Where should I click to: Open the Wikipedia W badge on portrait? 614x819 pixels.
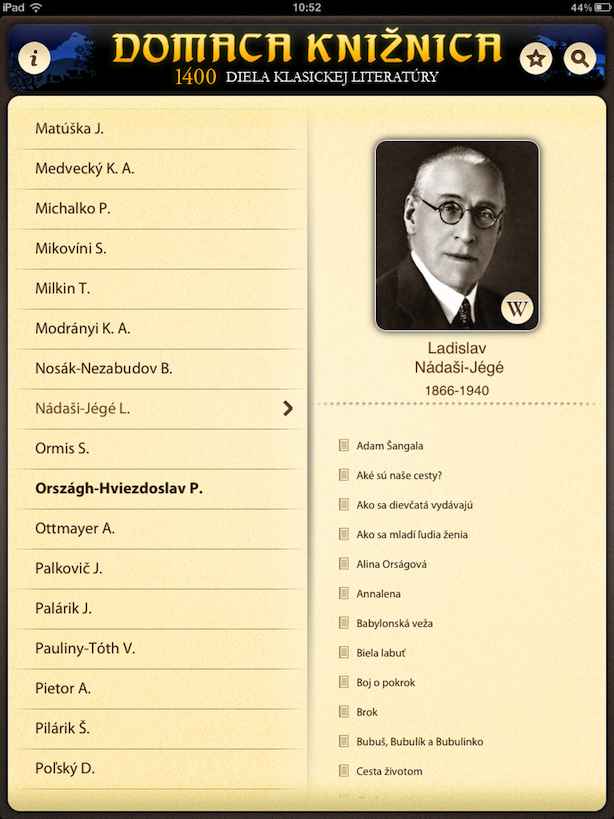(x=517, y=309)
